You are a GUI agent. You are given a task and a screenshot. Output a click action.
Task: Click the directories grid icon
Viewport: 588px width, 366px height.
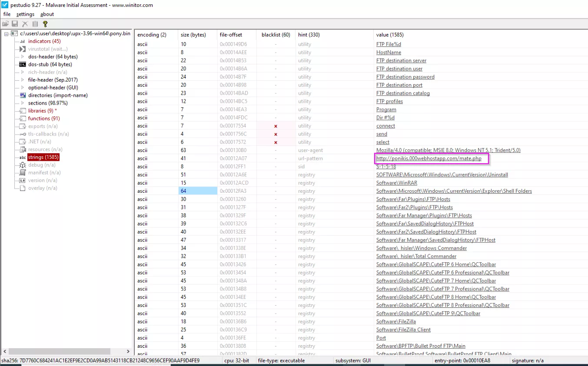point(23,96)
